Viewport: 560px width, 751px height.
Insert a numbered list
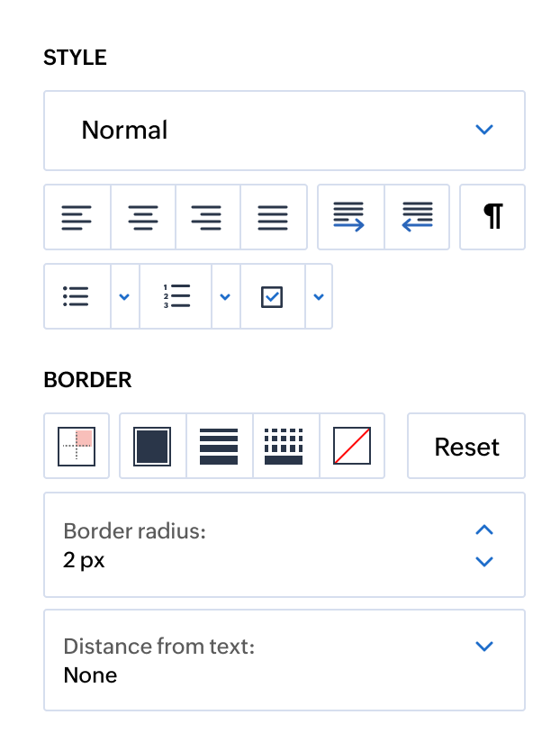(176, 296)
